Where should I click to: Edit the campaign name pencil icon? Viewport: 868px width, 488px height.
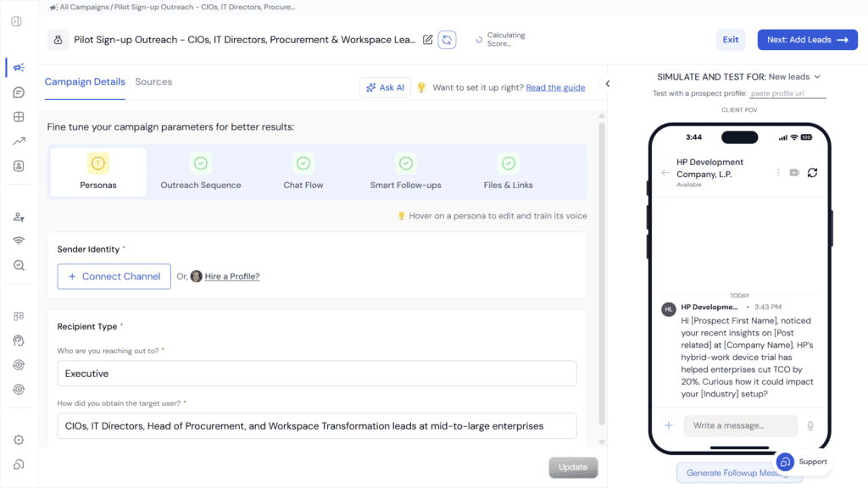click(428, 40)
